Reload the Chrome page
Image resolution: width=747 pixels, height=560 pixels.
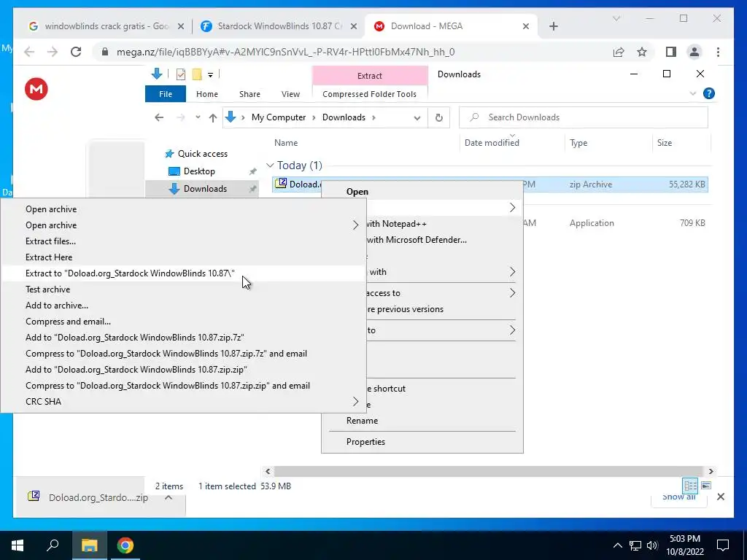[76, 52]
